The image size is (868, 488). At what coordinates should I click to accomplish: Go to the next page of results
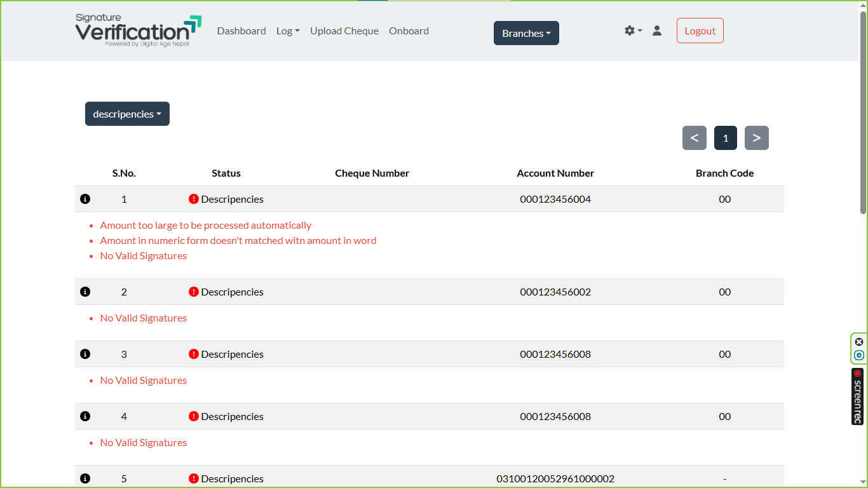[x=756, y=138]
